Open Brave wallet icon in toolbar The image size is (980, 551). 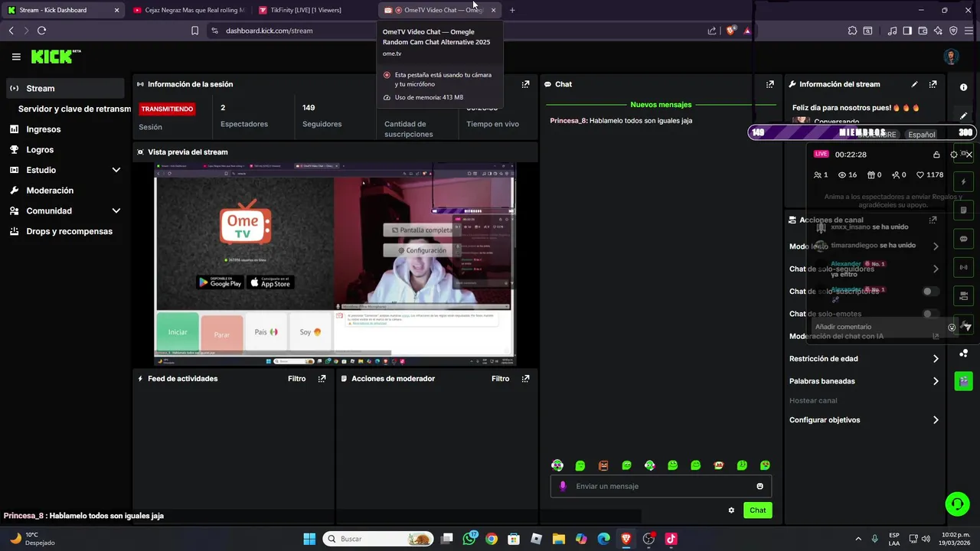click(x=923, y=31)
